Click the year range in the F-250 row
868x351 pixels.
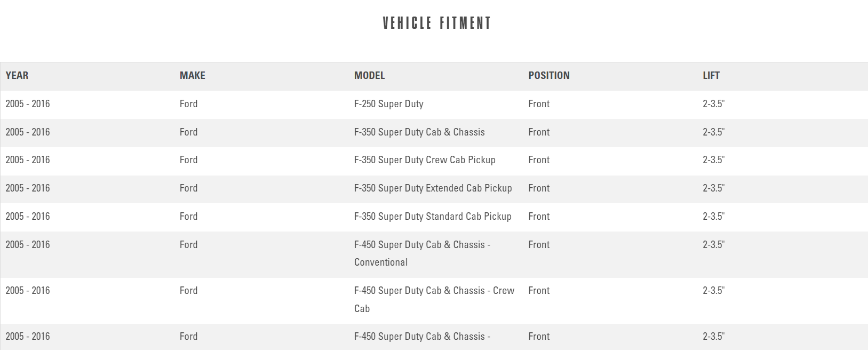click(28, 104)
